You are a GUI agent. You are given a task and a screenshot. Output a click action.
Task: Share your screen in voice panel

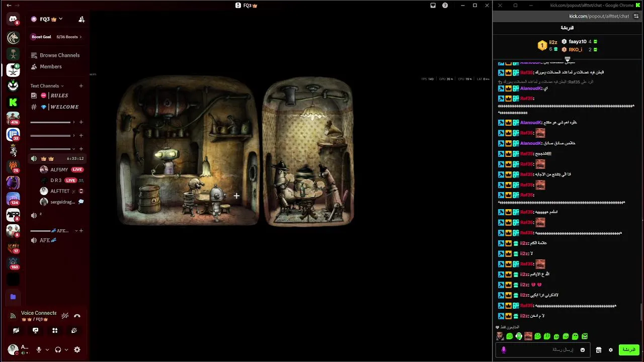pyautogui.click(x=35, y=330)
